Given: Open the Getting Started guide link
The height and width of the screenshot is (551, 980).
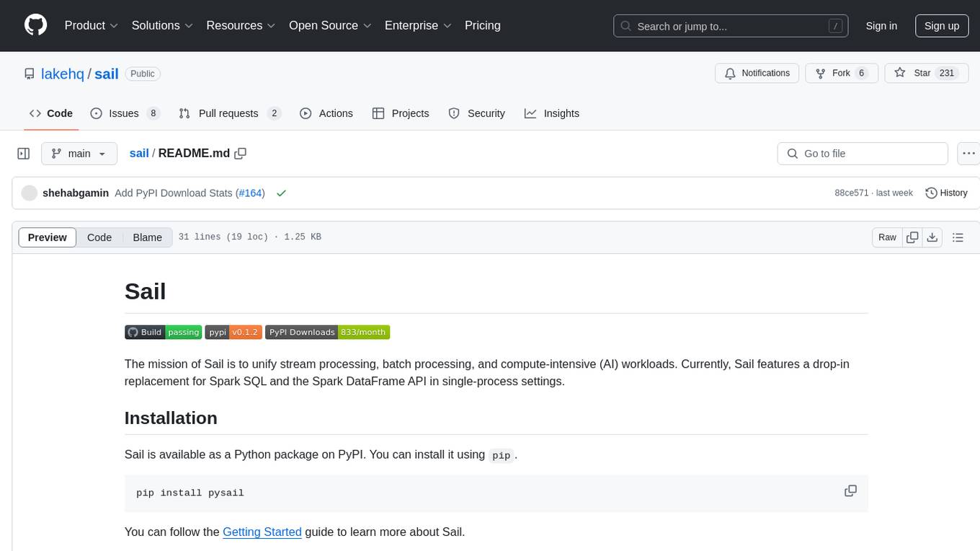Looking at the screenshot, I should pyautogui.click(x=262, y=532).
